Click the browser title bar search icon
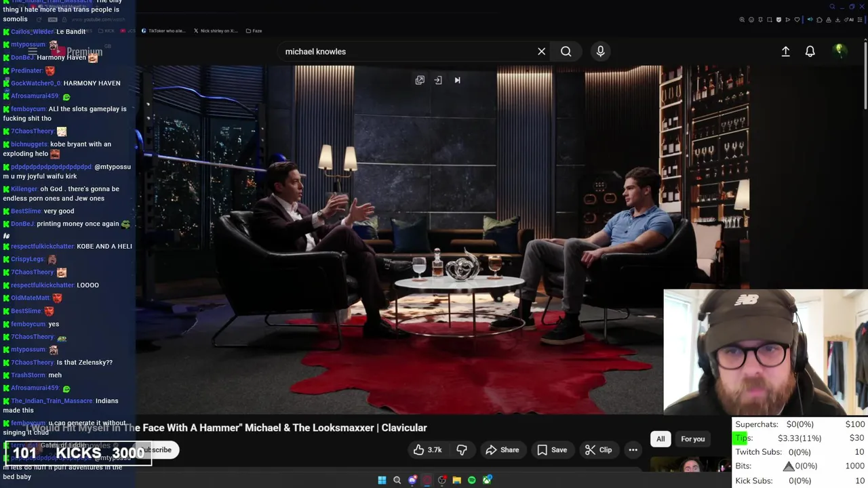This screenshot has width=868, height=488. pos(832,7)
